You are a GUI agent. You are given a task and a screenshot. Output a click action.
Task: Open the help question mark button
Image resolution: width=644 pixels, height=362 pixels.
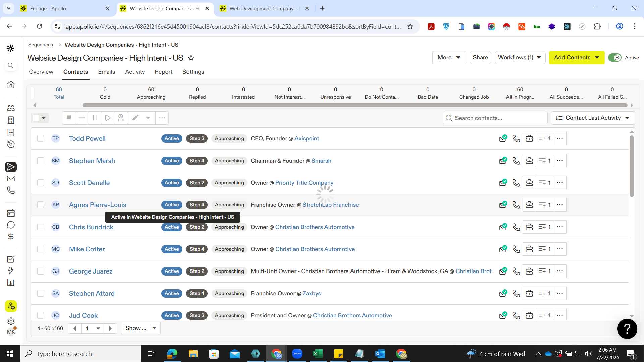(x=627, y=329)
